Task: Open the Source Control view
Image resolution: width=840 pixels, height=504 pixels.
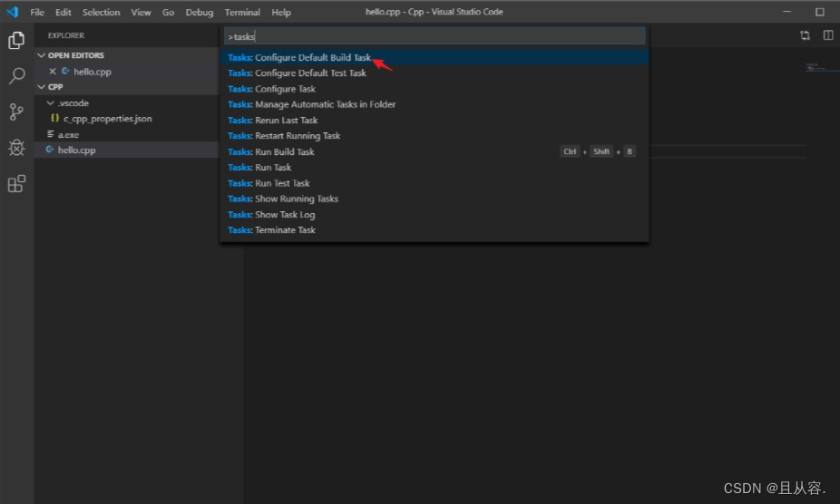Action: pos(16,111)
